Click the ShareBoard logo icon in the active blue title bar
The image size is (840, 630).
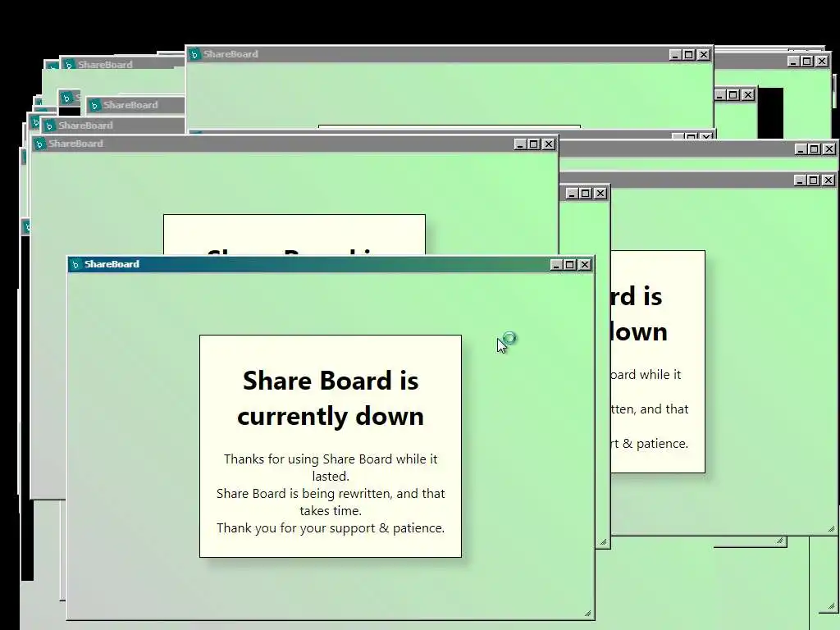pos(75,265)
